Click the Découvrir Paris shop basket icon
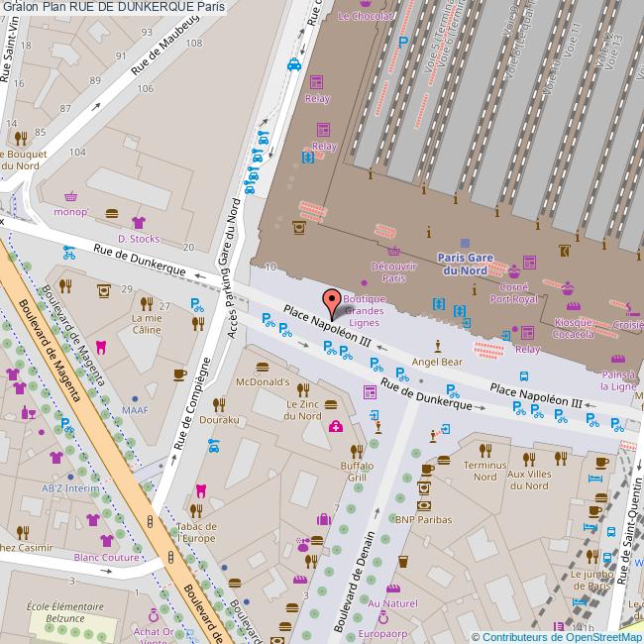 click(394, 251)
